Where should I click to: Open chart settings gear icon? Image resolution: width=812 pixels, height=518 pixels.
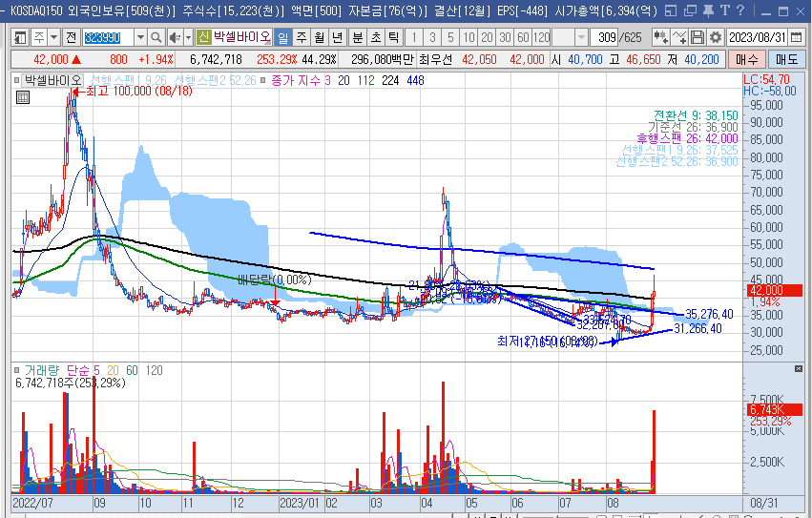(716, 37)
